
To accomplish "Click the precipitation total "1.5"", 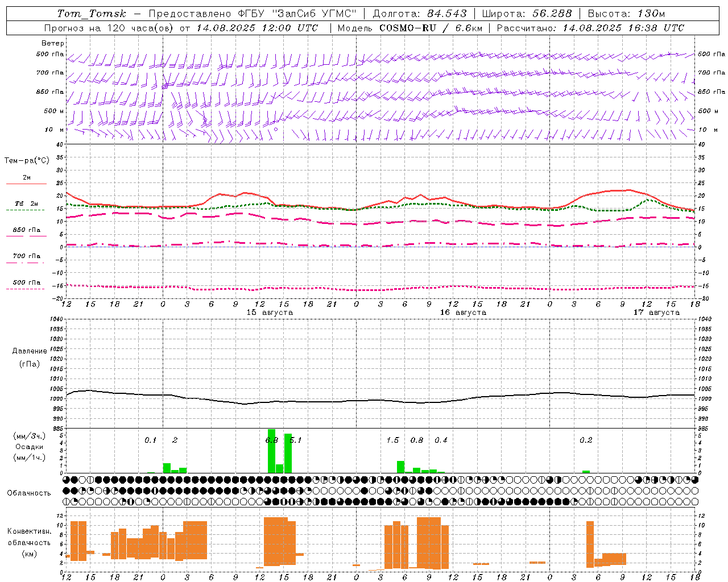I will tap(392, 440).
